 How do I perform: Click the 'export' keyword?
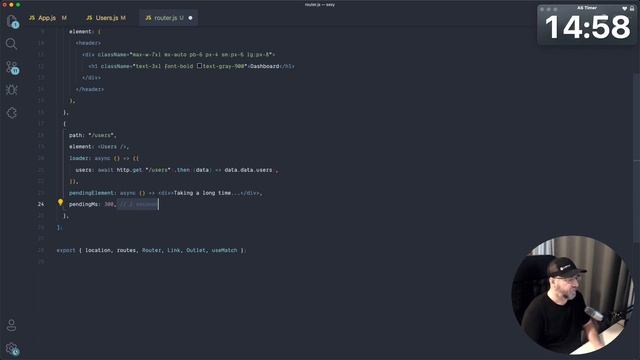(x=66, y=250)
